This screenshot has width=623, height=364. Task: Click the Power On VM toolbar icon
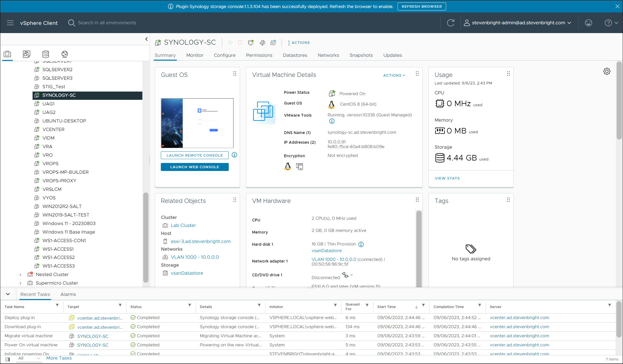pos(230,42)
